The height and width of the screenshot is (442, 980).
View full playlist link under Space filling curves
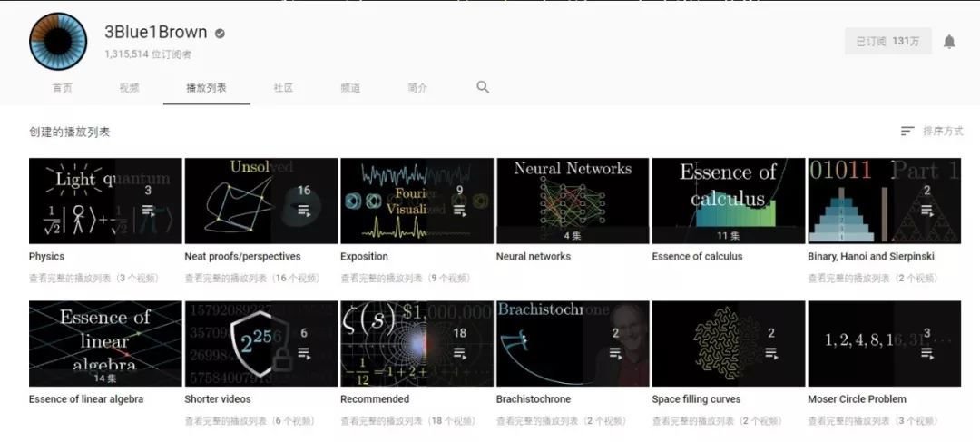click(x=717, y=421)
